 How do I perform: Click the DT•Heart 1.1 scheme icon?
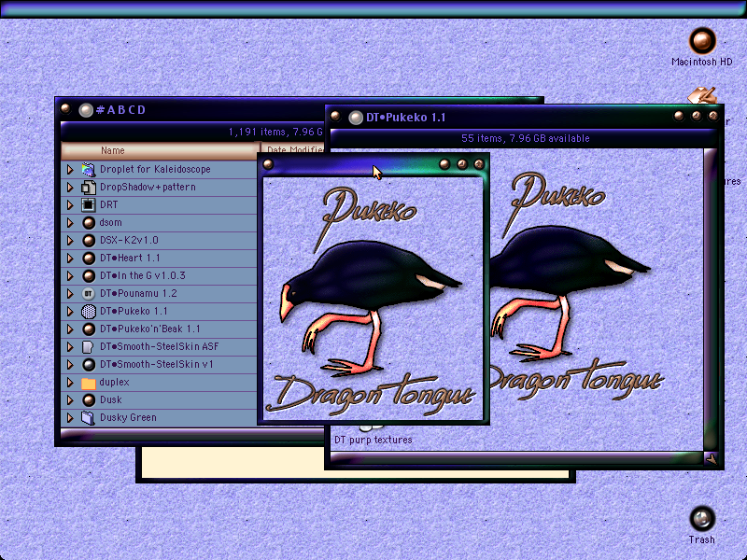coord(88,259)
